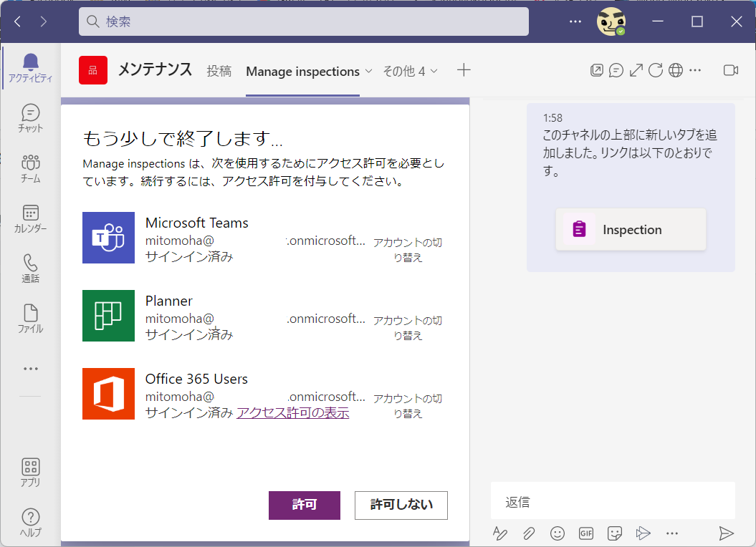
Task: Click the Office 365 Users app logo
Action: (x=108, y=394)
